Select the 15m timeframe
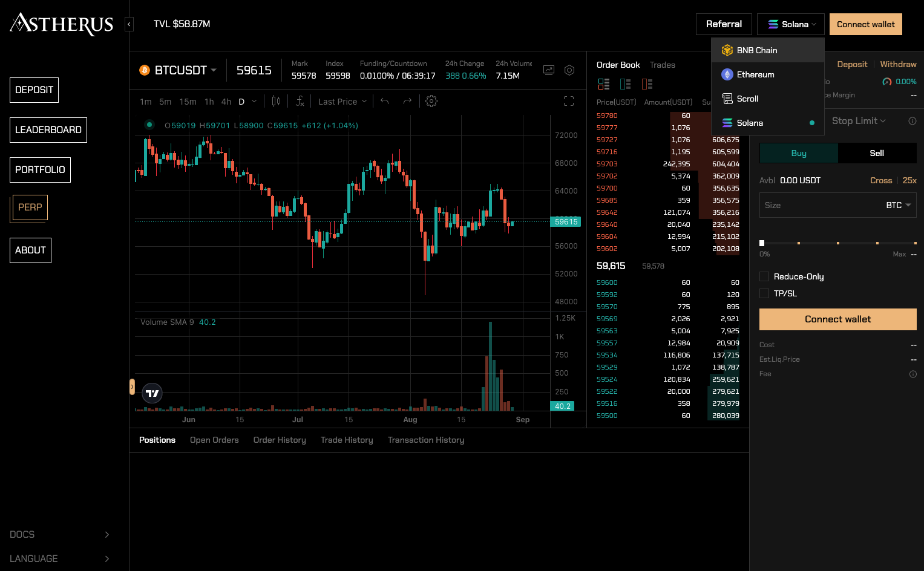924x571 pixels. [188, 102]
